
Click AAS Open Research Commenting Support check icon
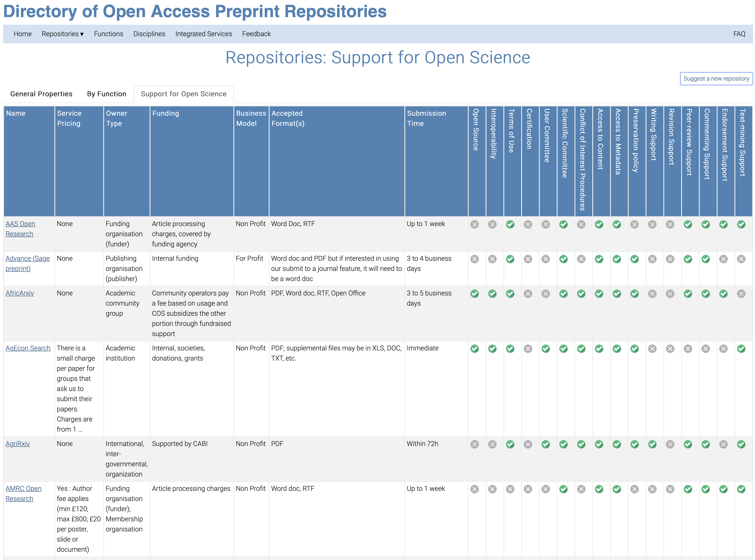(705, 224)
